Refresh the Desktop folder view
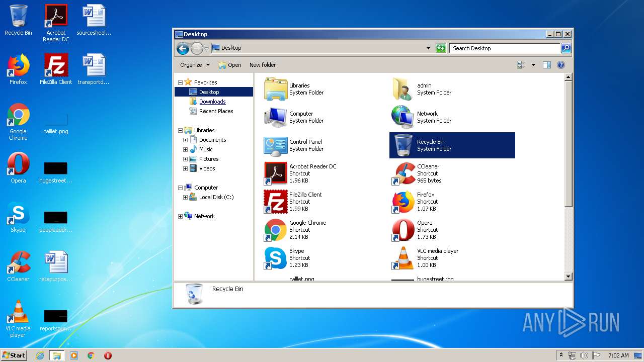 coord(441,48)
